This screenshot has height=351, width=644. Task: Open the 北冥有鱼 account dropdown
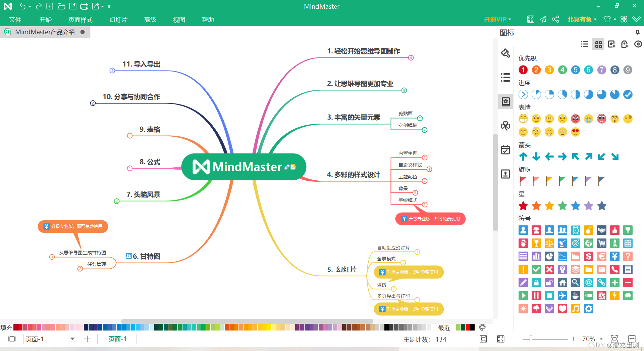click(x=582, y=19)
